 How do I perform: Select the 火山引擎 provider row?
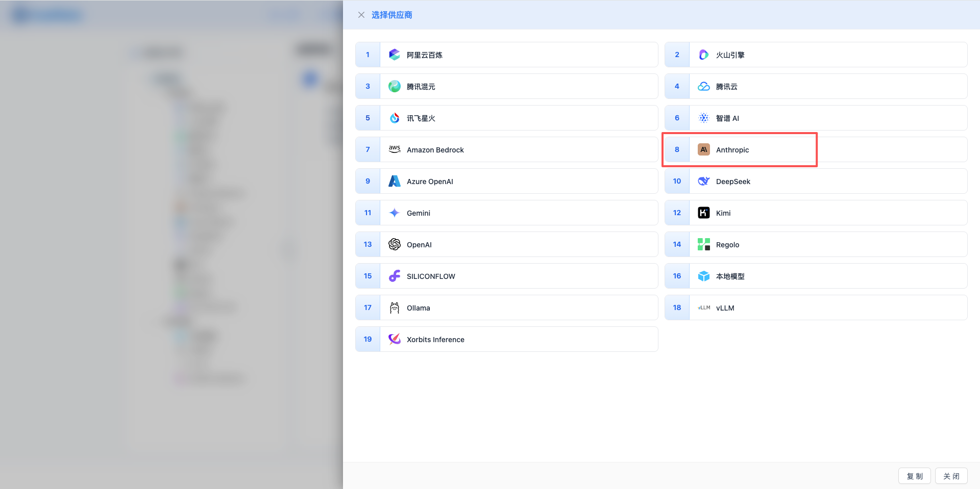coord(730,55)
